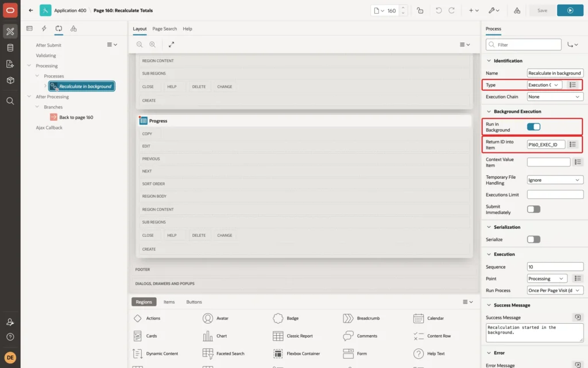Open code editor for Success Message
Screen dimensions: 588x368
[x=578, y=317]
